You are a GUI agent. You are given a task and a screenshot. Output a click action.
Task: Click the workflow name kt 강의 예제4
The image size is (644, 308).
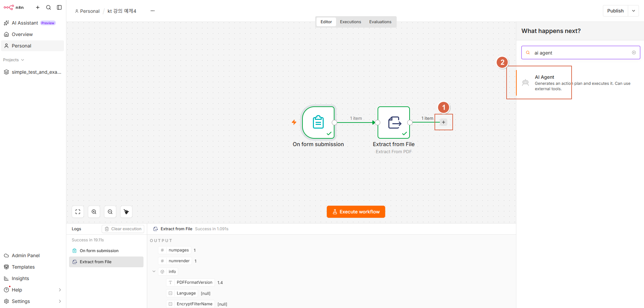pyautogui.click(x=122, y=11)
